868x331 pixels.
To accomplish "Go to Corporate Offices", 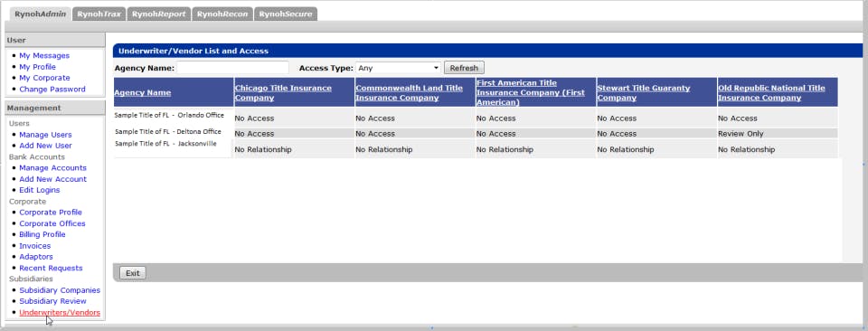I will click(52, 223).
